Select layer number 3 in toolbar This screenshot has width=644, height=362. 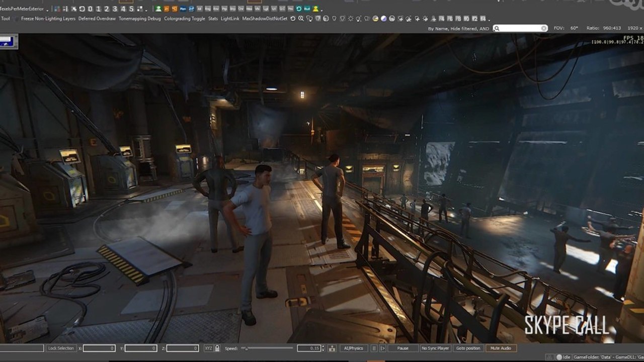click(x=115, y=9)
